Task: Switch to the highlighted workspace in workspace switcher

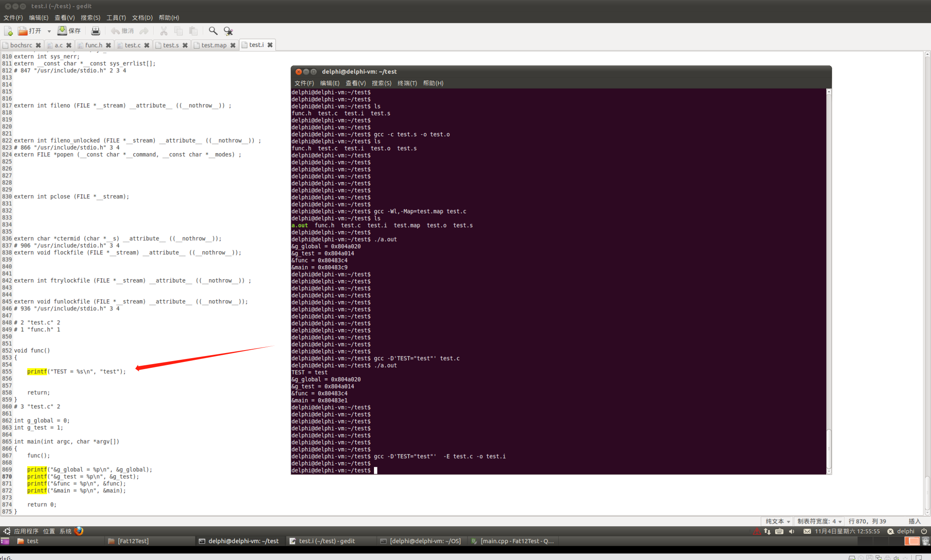Action: 912,541
